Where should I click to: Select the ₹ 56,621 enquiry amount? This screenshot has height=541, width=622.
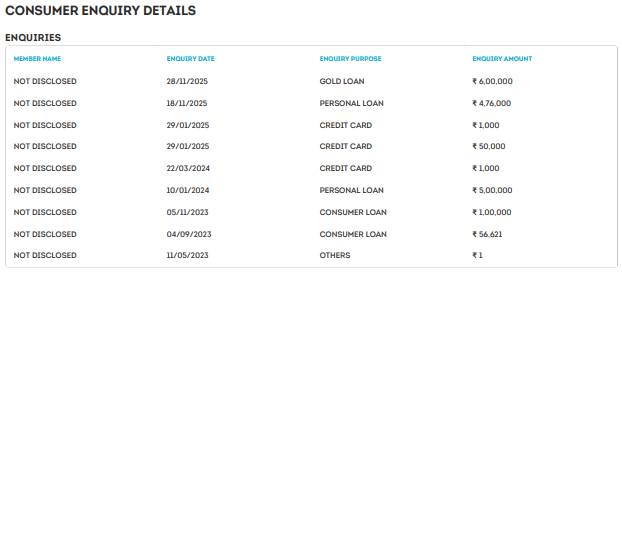coord(487,234)
